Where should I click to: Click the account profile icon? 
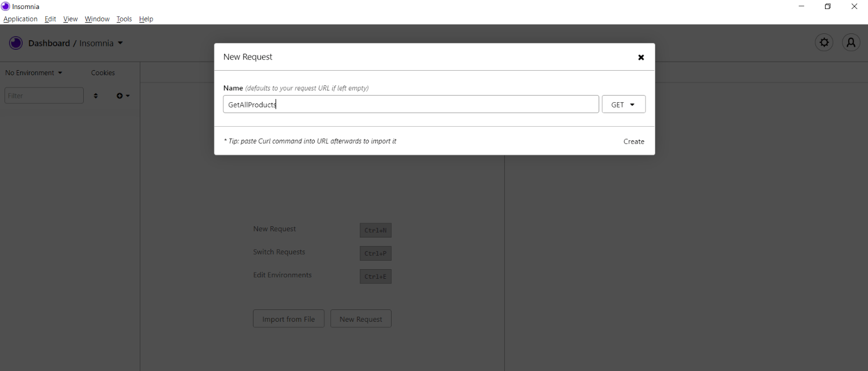[851, 42]
